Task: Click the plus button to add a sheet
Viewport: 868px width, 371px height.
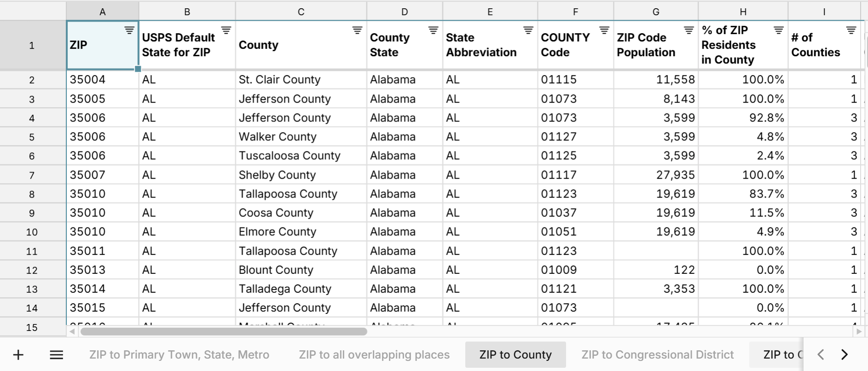Action: 18,354
